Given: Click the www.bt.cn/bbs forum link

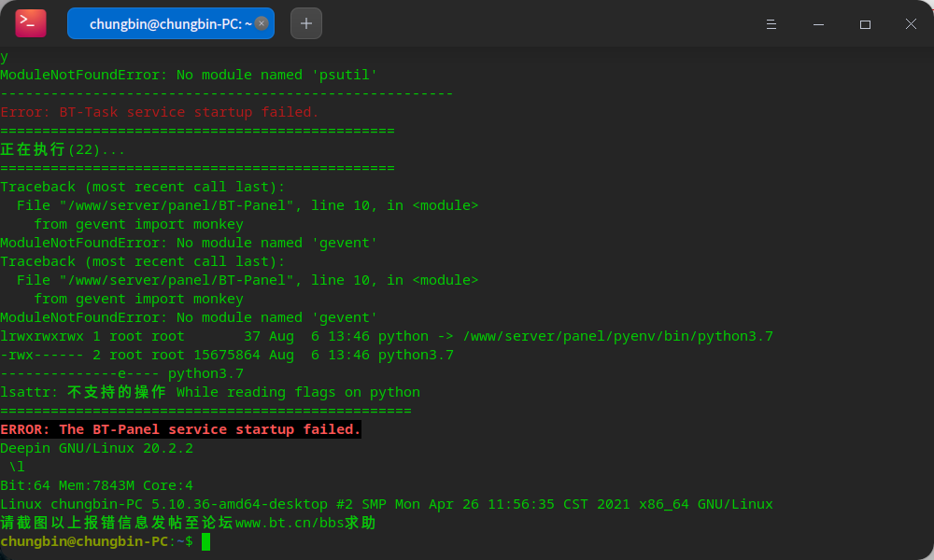Looking at the screenshot, I should point(287,523).
